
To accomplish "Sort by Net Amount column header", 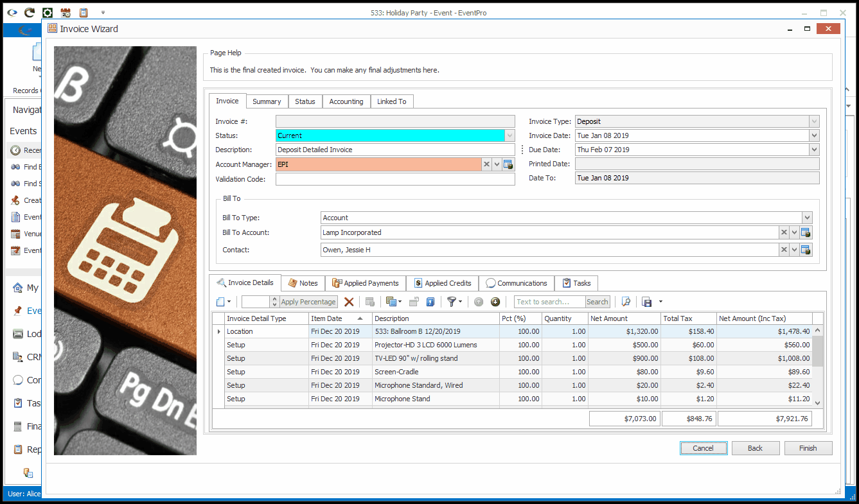I will point(624,318).
